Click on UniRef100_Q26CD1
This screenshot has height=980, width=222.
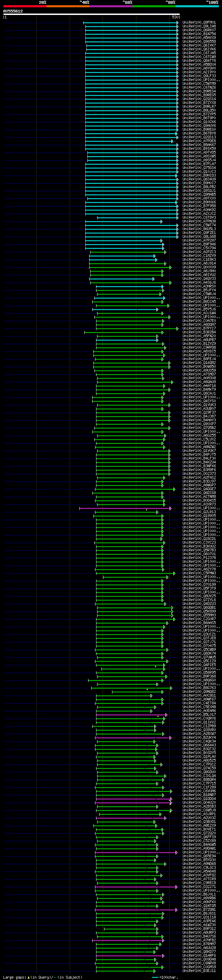point(199,539)
